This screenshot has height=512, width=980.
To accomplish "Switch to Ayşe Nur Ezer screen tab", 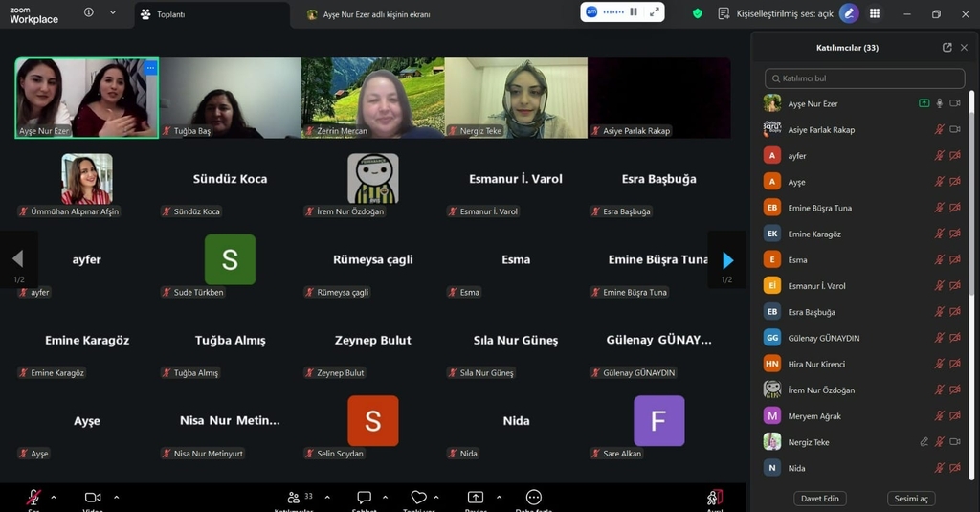I will pos(368,14).
